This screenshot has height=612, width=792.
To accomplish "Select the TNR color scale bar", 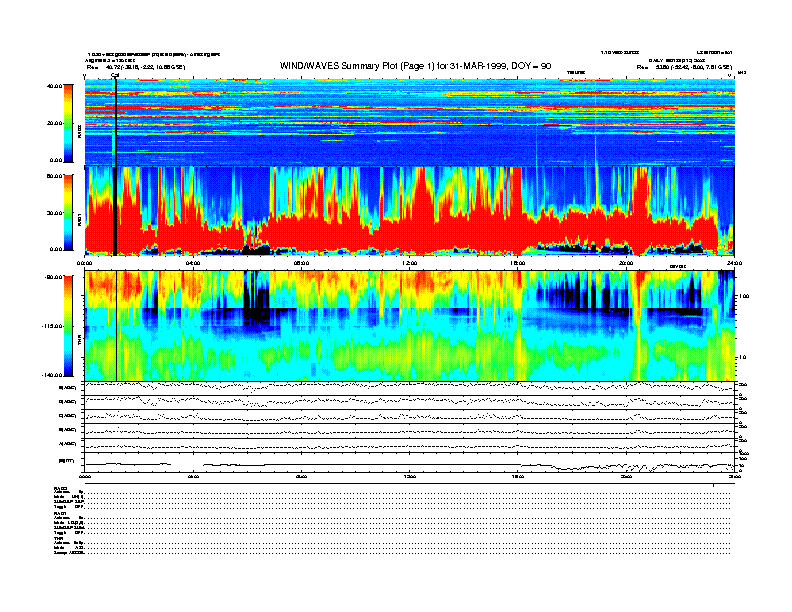I will (68, 326).
